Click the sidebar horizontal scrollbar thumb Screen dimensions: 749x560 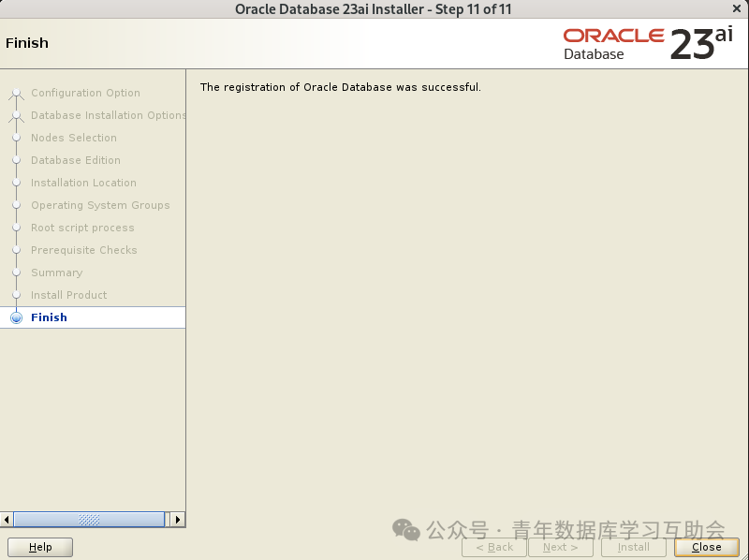89,520
